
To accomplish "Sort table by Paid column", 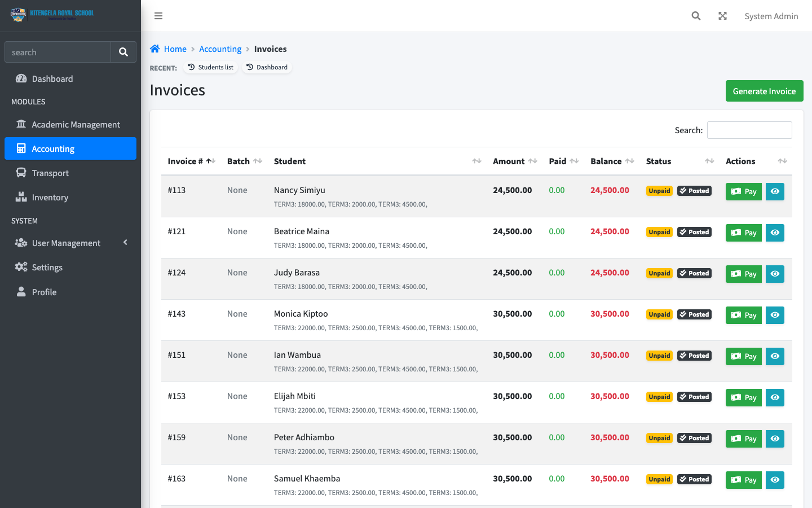I will click(x=563, y=161).
